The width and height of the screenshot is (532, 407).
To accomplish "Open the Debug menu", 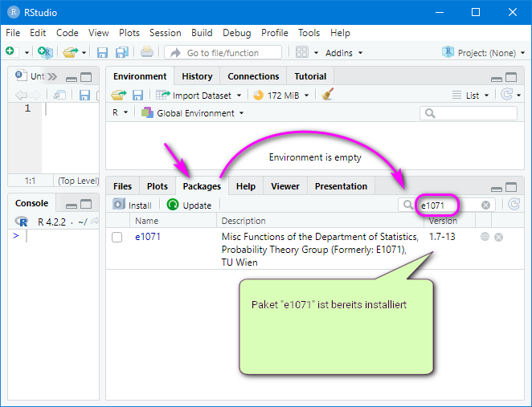I will click(237, 33).
